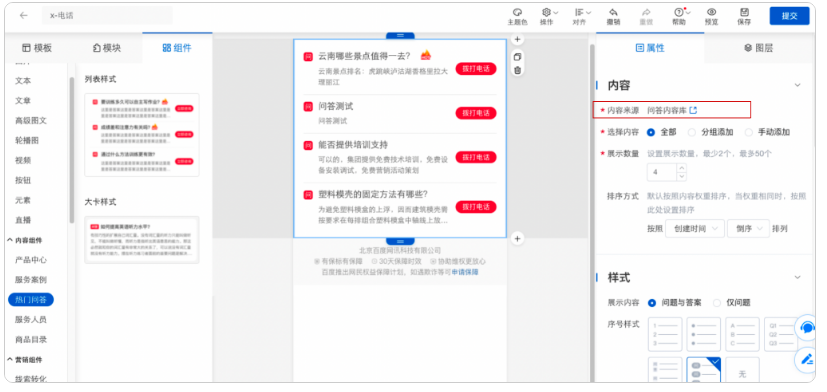
Task: Select 轮播图 in the component list
Action: click(27, 141)
